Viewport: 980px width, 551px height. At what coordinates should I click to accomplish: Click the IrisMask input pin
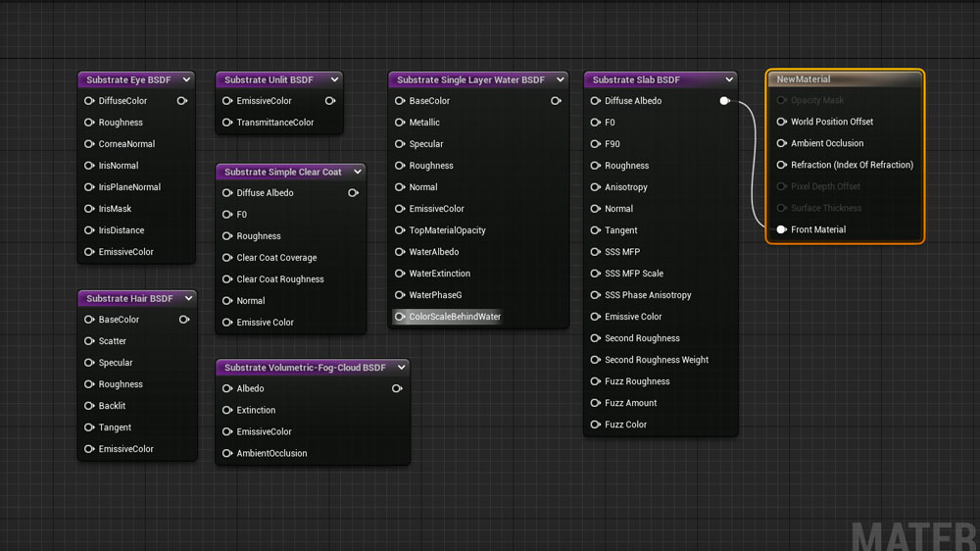(x=89, y=209)
